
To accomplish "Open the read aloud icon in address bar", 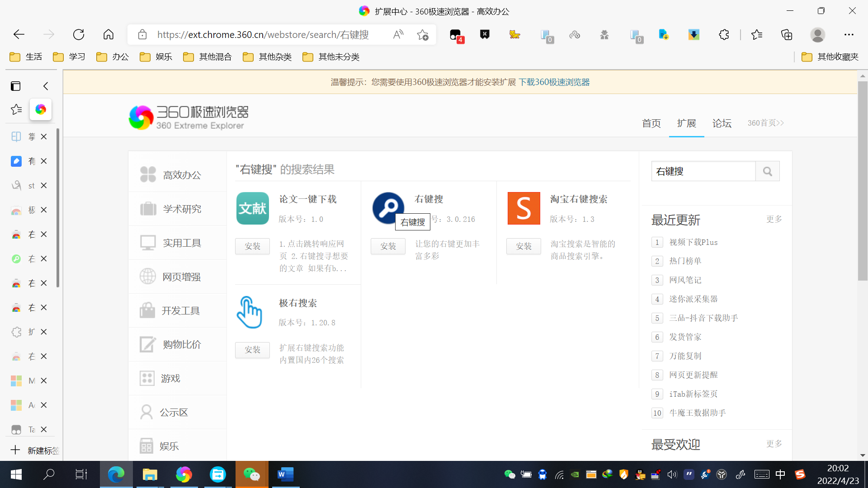I will pyautogui.click(x=398, y=34).
